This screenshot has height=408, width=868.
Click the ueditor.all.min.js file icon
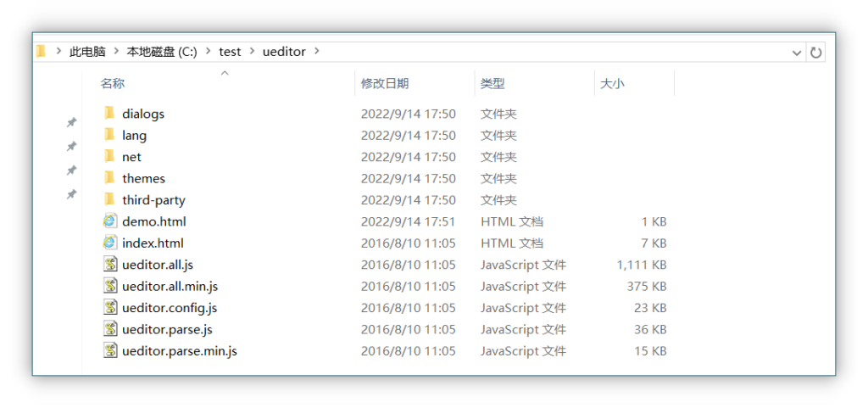click(x=111, y=286)
